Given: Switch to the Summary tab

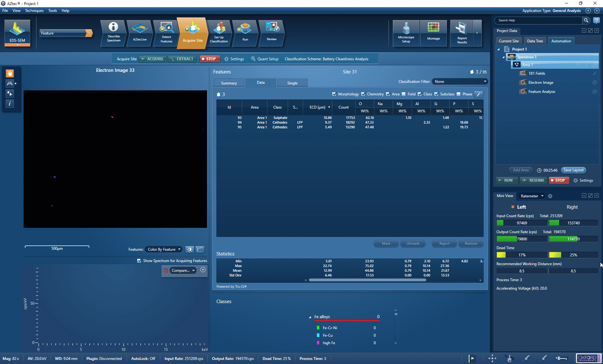Looking at the screenshot, I should pyautogui.click(x=229, y=83).
